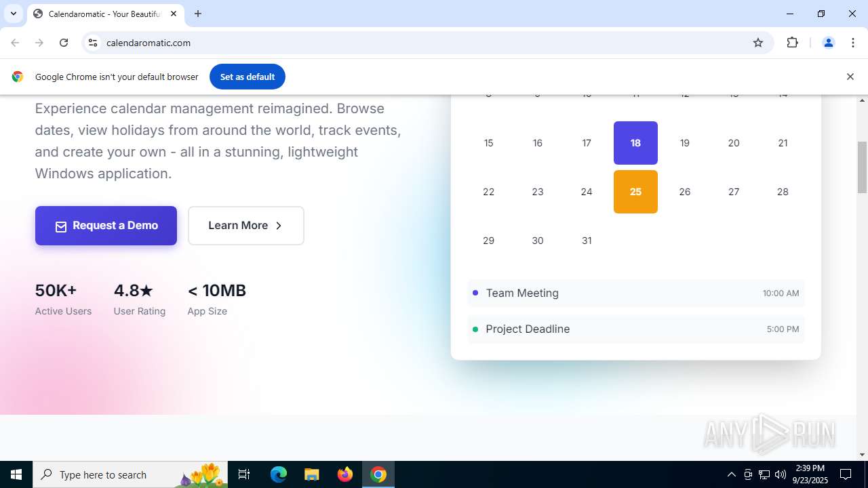This screenshot has width=868, height=488.
Task: Click the 50K+ Active Users stat
Action: (63, 299)
